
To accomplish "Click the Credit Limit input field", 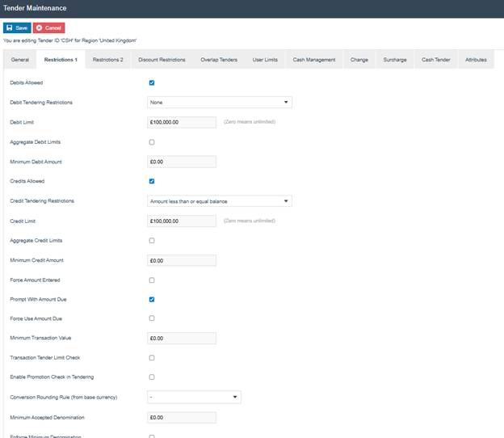I will point(182,221).
